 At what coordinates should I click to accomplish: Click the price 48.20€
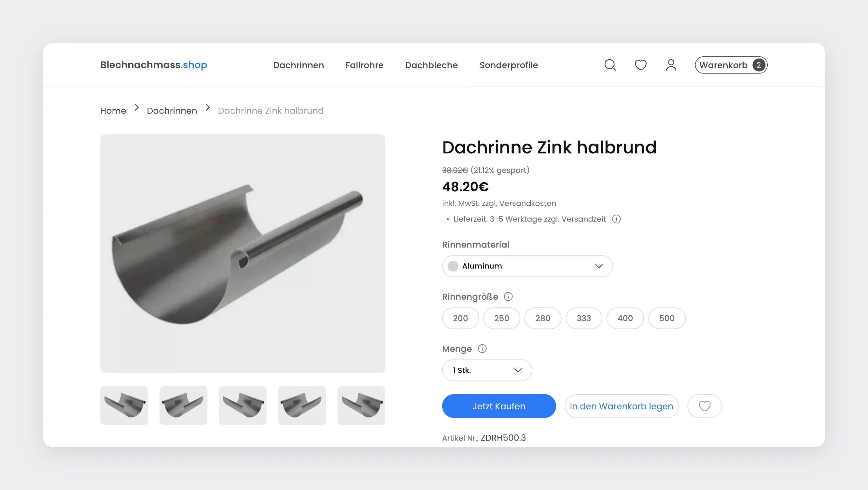click(x=465, y=186)
